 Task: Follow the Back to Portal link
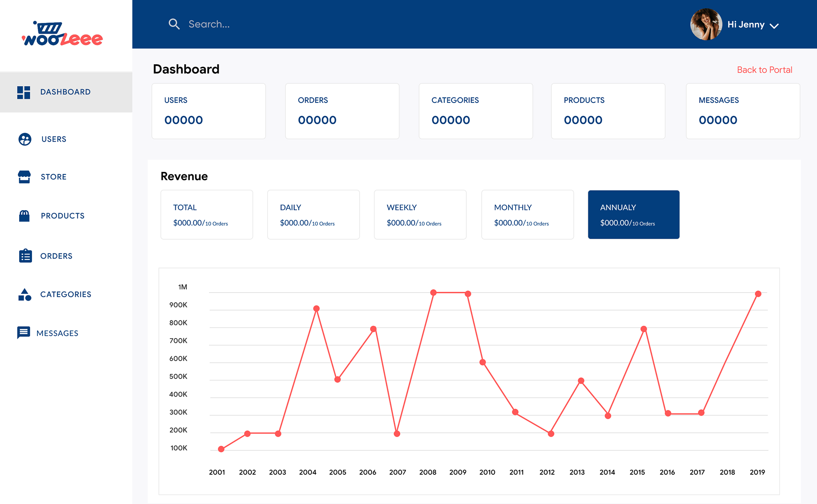(x=764, y=70)
